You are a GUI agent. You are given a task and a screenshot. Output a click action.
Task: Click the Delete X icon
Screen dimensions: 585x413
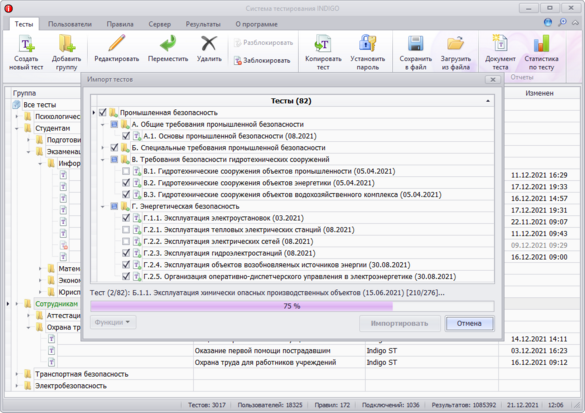(x=209, y=44)
